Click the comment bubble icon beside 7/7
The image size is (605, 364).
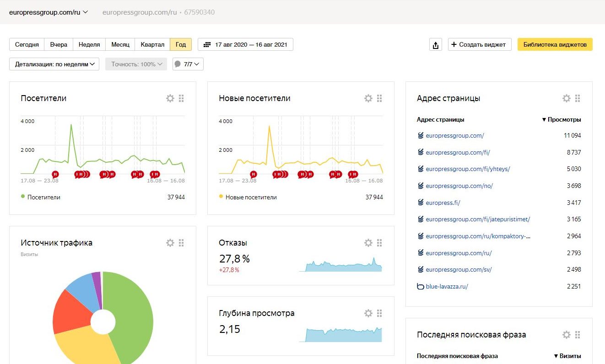click(178, 64)
